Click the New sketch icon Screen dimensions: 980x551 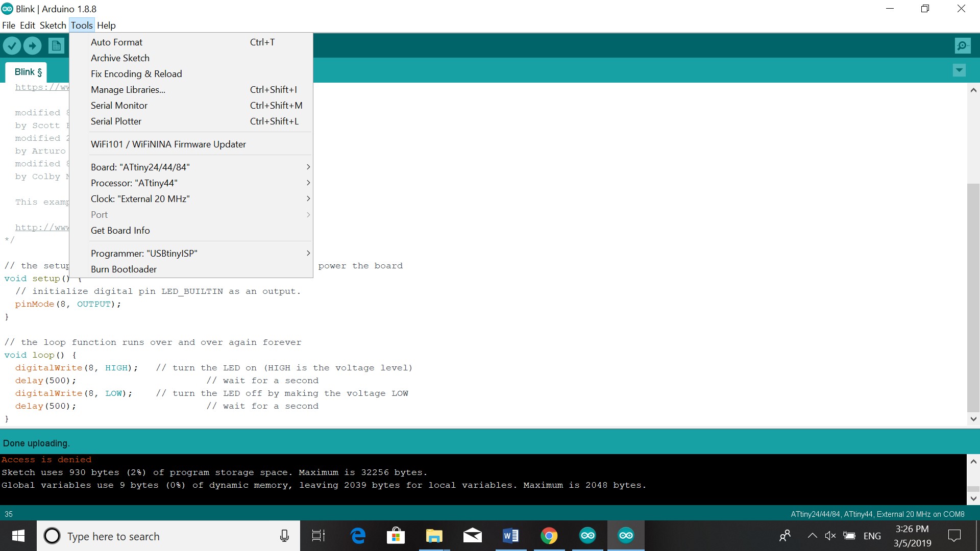(56, 46)
